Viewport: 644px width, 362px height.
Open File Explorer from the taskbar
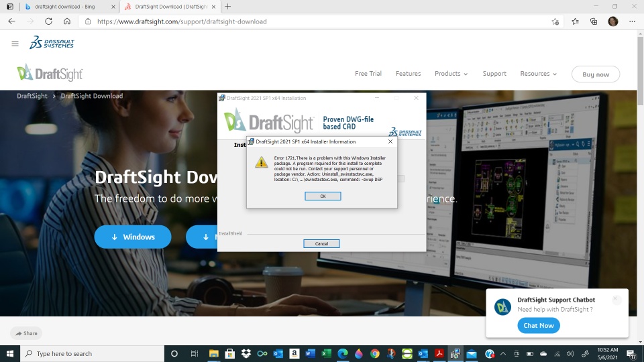pos(213,353)
